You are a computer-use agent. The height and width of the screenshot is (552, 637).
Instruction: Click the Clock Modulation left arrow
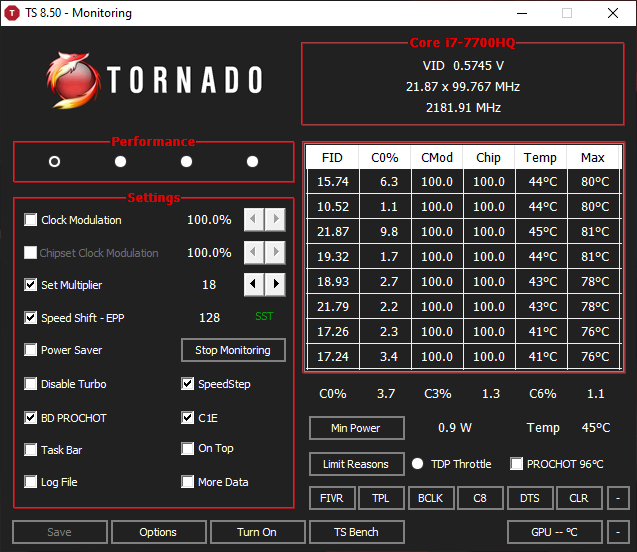click(x=254, y=219)
